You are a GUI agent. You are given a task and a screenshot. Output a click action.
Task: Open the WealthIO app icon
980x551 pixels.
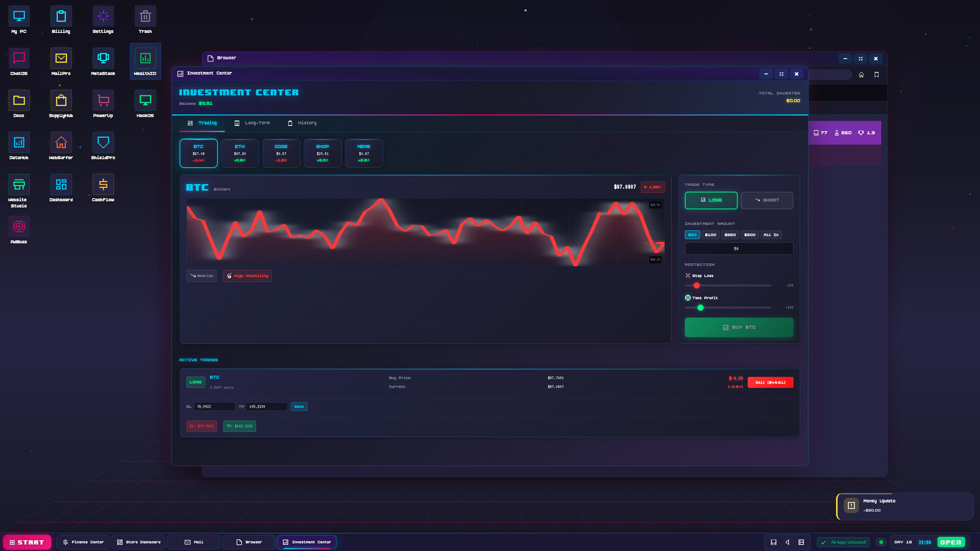(145, 61)
